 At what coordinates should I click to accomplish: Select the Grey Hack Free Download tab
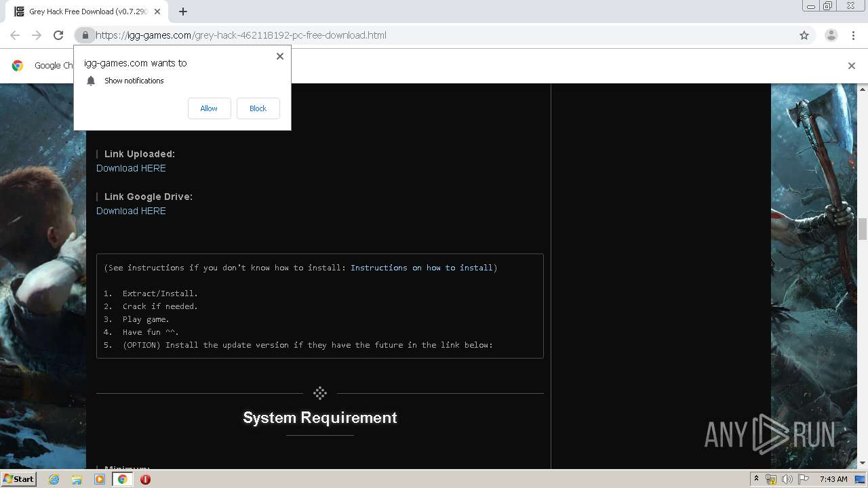click(x=87, y=12)
